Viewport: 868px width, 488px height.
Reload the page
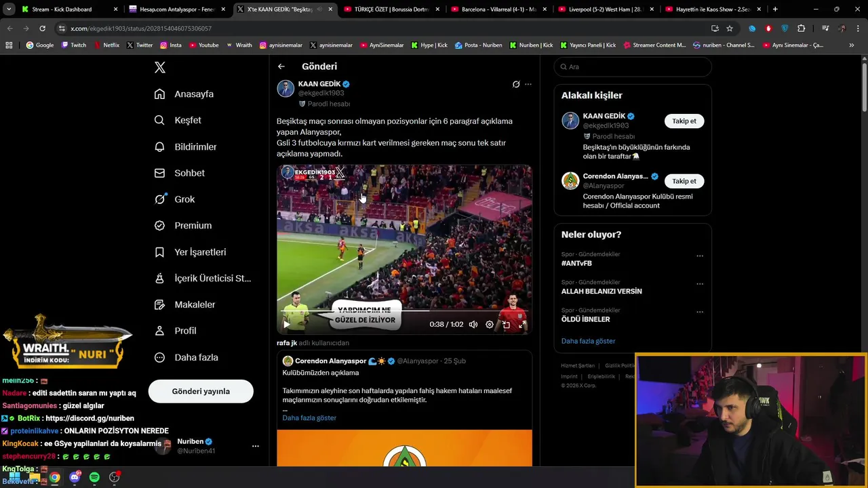pos(42,28)
